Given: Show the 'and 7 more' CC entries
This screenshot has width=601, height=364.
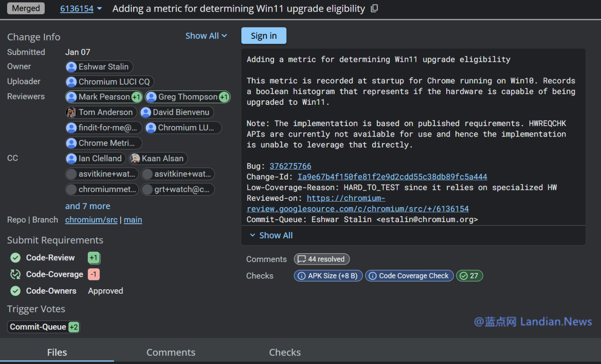Looking at the screenshot, I should click(88, 206).
